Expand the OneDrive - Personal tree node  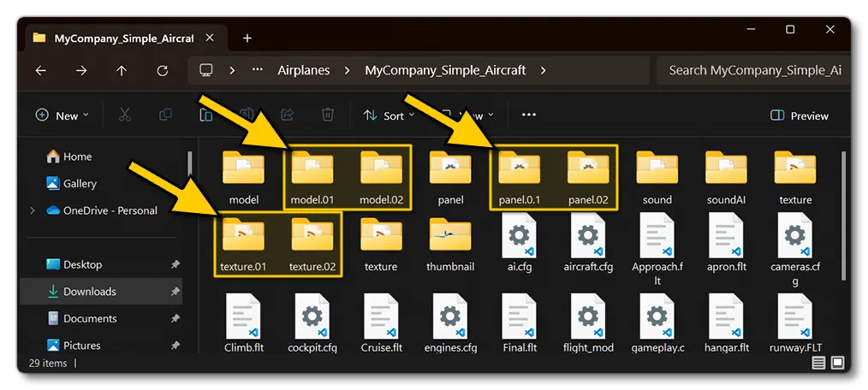[x=33, y=210]
